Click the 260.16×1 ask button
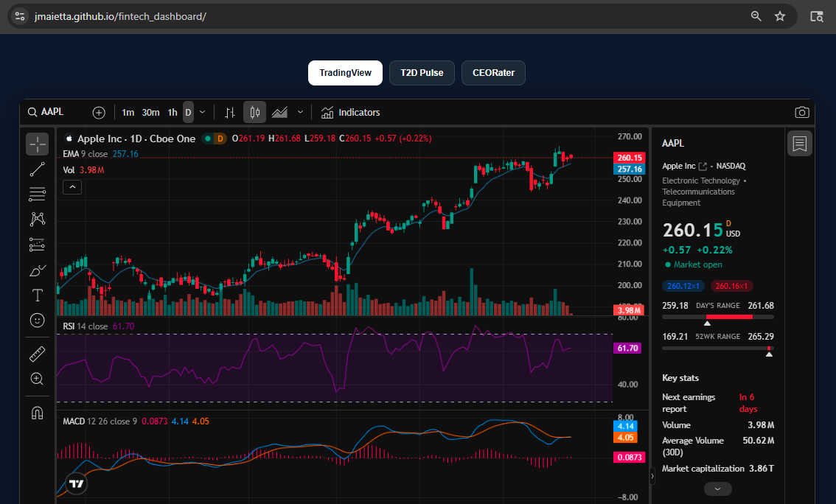The height and width of the screenshot is (504, 836). [731, 286]
